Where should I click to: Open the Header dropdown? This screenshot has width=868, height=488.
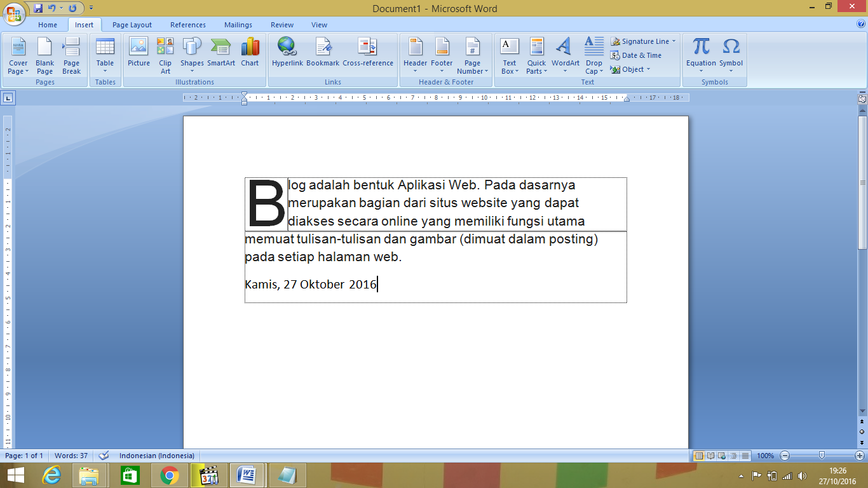pyautogui.click(x=415, y=56)
